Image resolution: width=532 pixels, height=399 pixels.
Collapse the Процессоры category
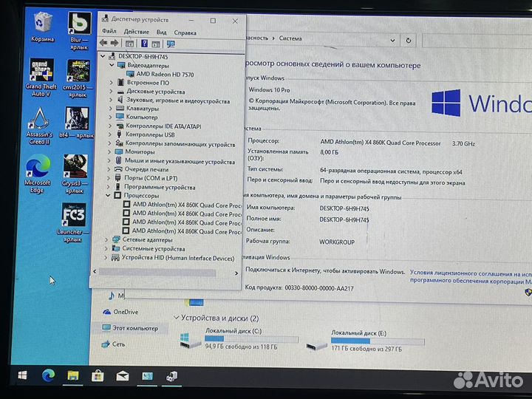(108, 195)
